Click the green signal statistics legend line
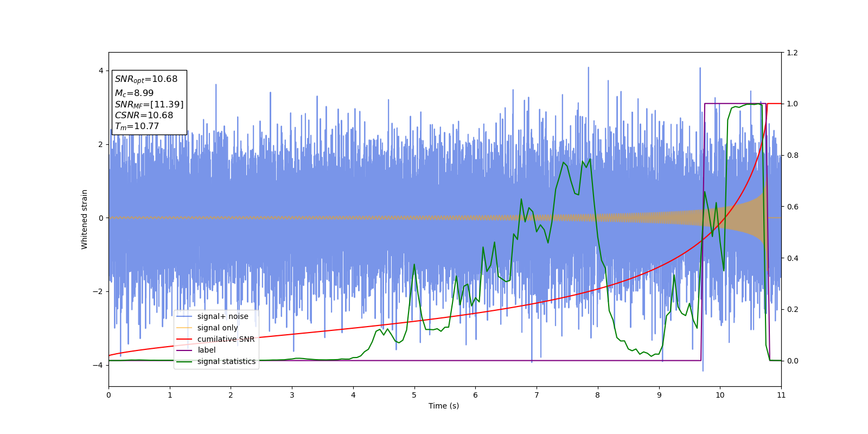 click(x=184, y=361)
